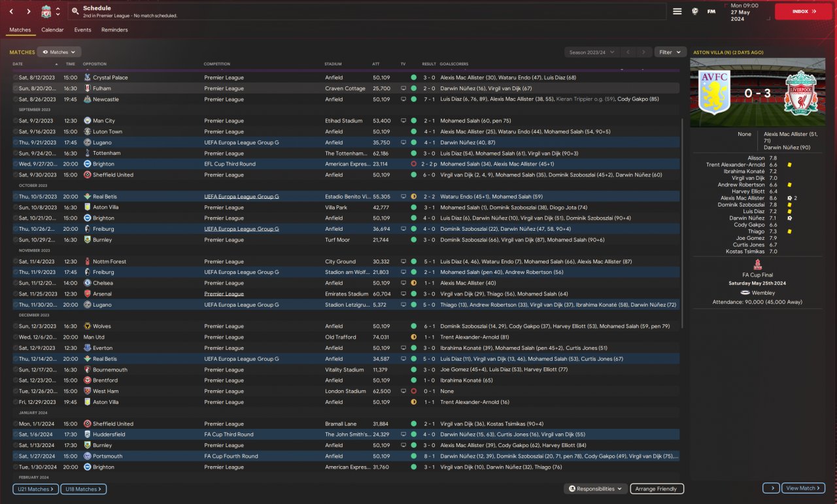Expand next match with chevron beside View Match
The image size is (837, 504).
point(771,488)
